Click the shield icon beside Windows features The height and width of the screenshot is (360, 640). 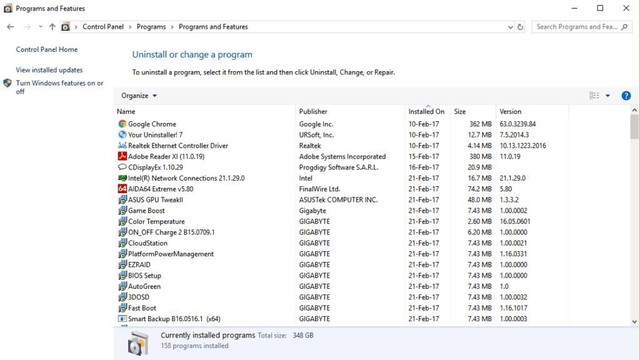[7, 83]
